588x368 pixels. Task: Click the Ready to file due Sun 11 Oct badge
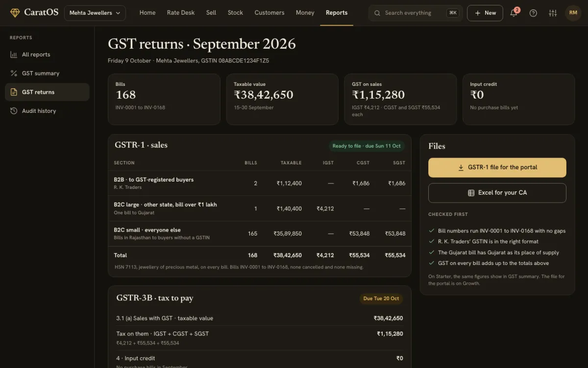(367, 146)
